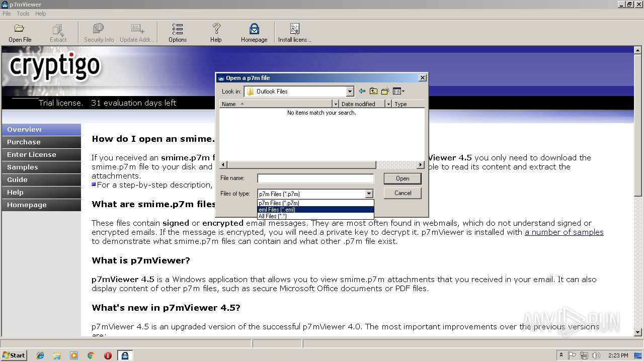
Task: Collapse the Files of type dropdown arrow
Action: tap(369, 194)
